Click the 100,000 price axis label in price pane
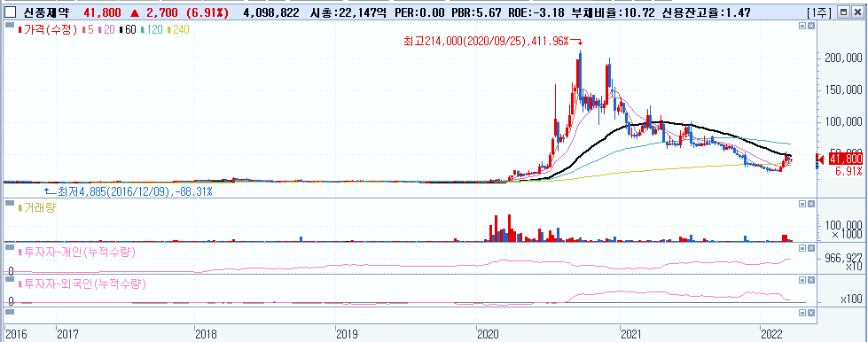 click(843, 121)
